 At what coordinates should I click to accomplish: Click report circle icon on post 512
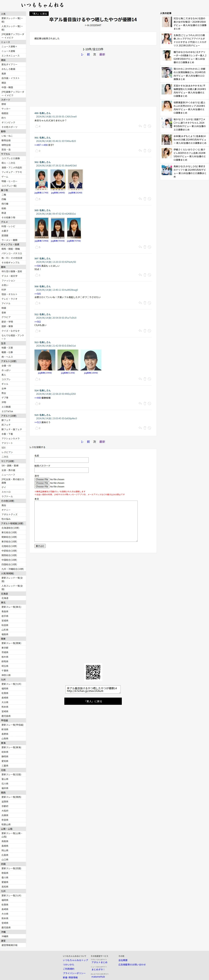point(149,331)
